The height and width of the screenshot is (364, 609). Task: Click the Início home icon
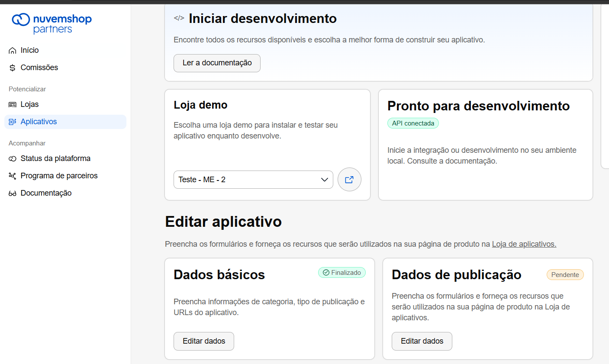[13, 51]
